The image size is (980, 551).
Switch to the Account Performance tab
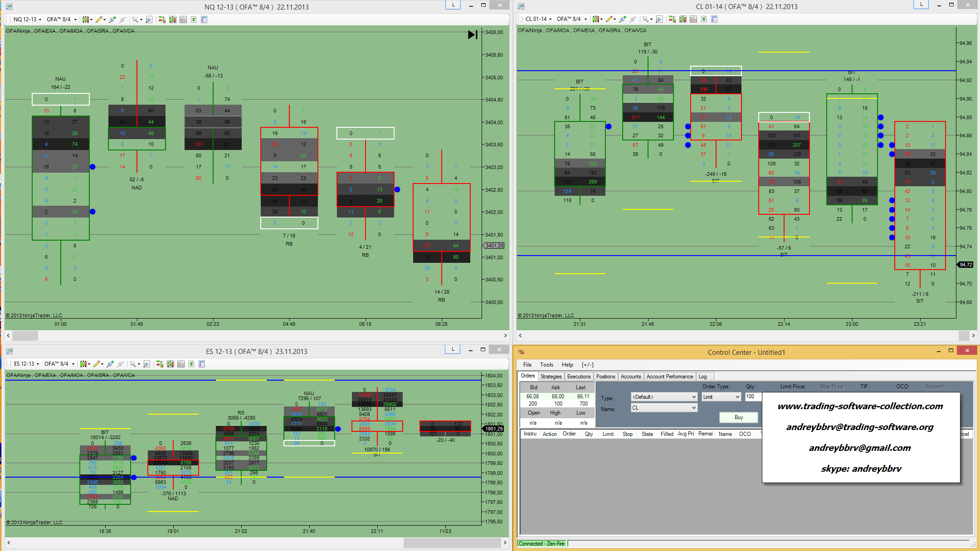[x=669, y=377]
